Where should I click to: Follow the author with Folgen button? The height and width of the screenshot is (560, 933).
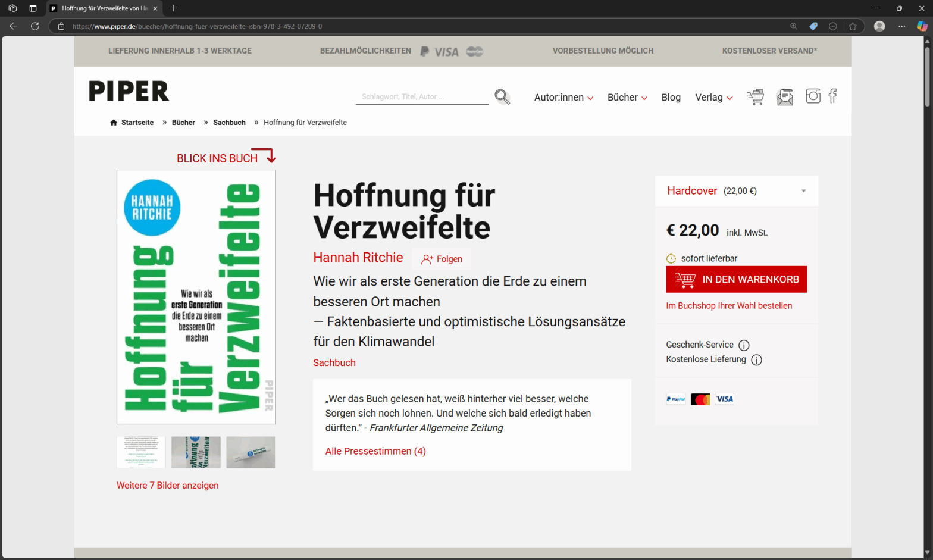click(x=442, y=259)
